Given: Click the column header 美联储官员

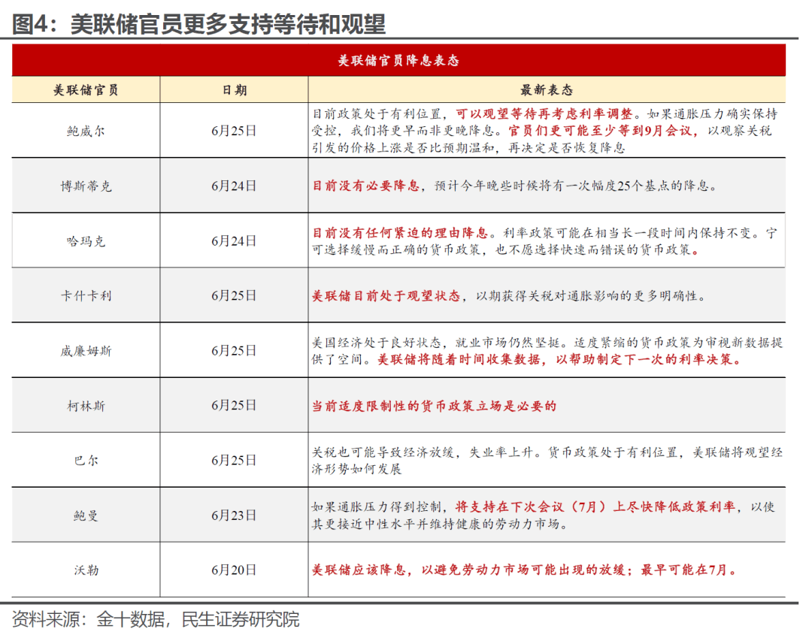Looking at the screenshot, I should click(x=86, y=90).
